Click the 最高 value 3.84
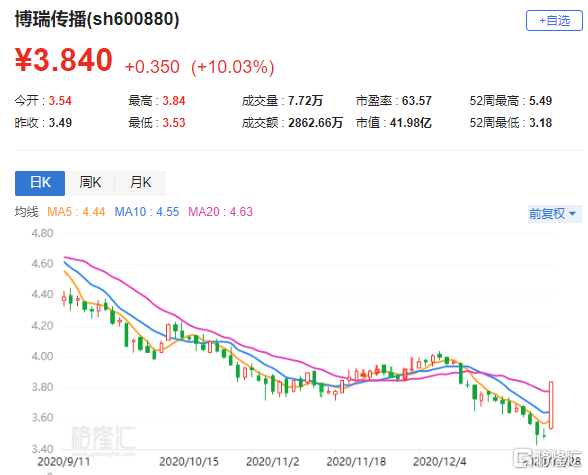This screenshot has height=475, width=588. (x=174, y=101)
